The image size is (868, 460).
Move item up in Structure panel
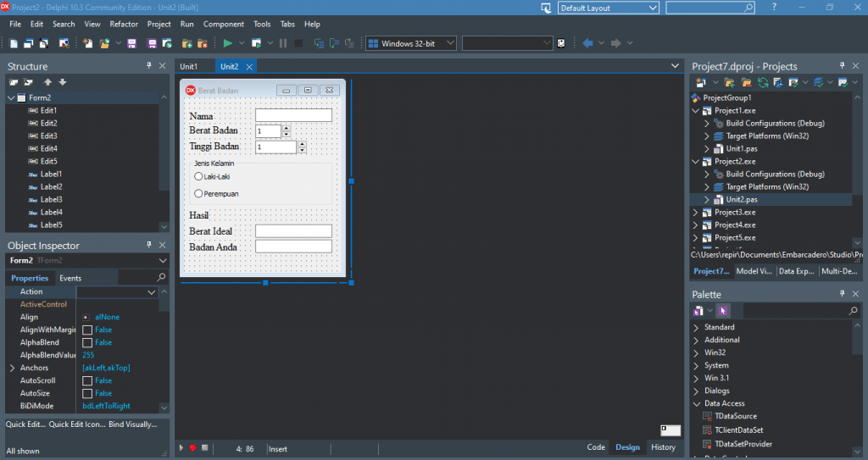(47, 82)
